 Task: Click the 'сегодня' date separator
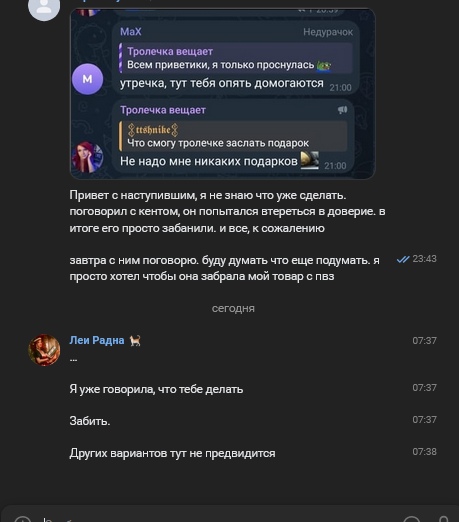coord(233,308)
